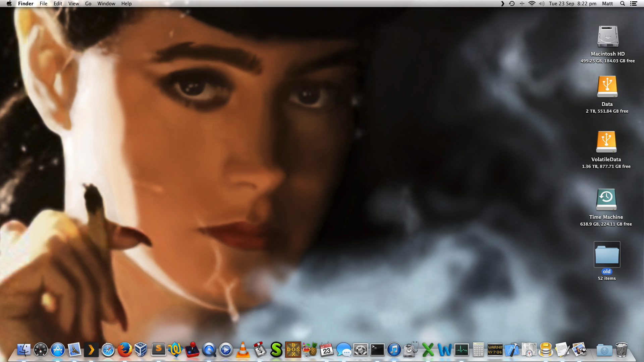Launch Sublime Text from the Dock

[x=159, y=350]
